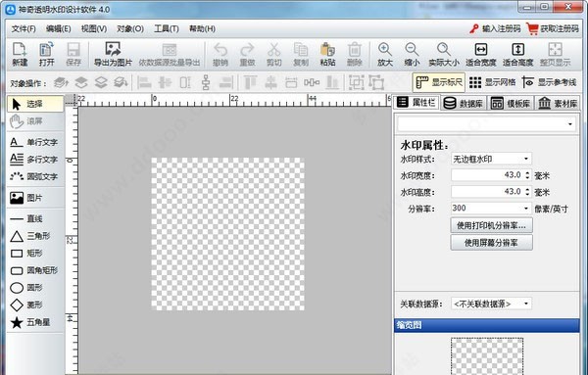Click 使用打印机分辨率 button
Image resolution: width=588 pixels, height=375 pixels.
tap(491, 225)
